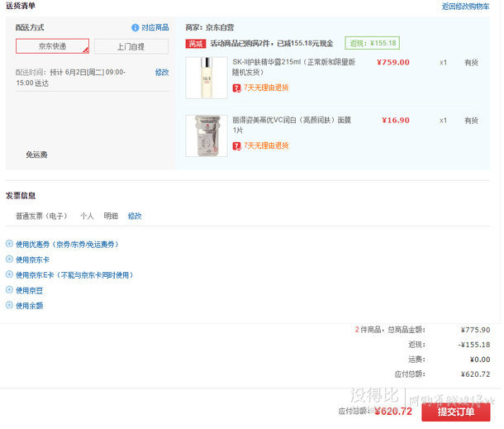This screenshot has height=429, width=504.
Task: Expand 使用京东E卡 plus icon
Action: [9, 274]
